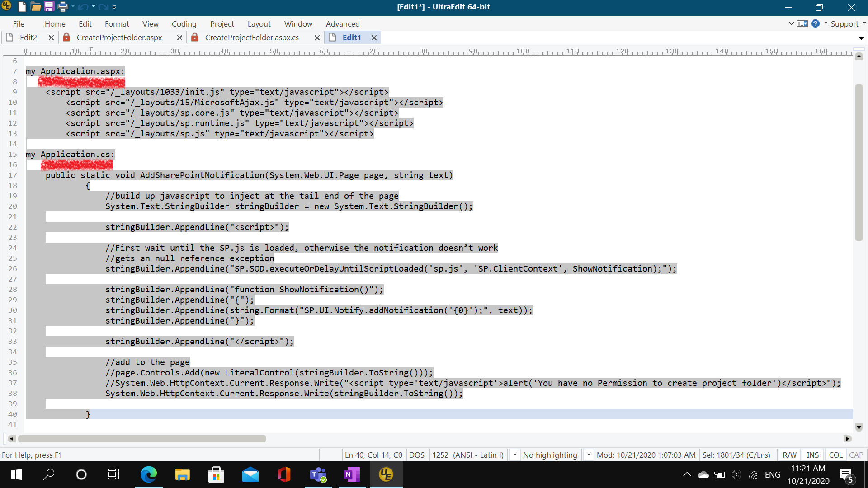Viewport: 868px width, 488px height.
Task: Toggle COL column mode in the status bar
Action: point(835,455)
